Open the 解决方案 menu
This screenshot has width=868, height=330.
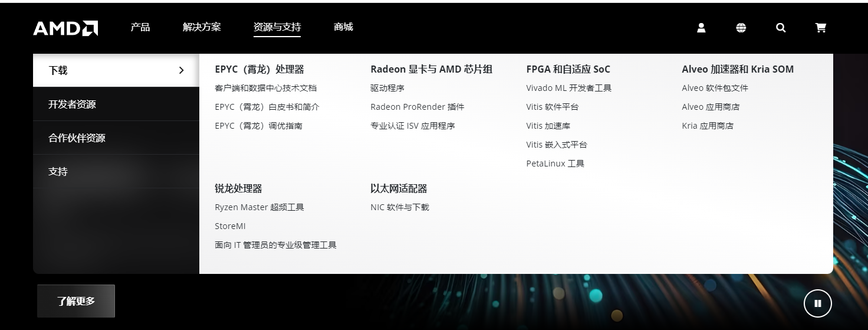(x=202, y=27)
